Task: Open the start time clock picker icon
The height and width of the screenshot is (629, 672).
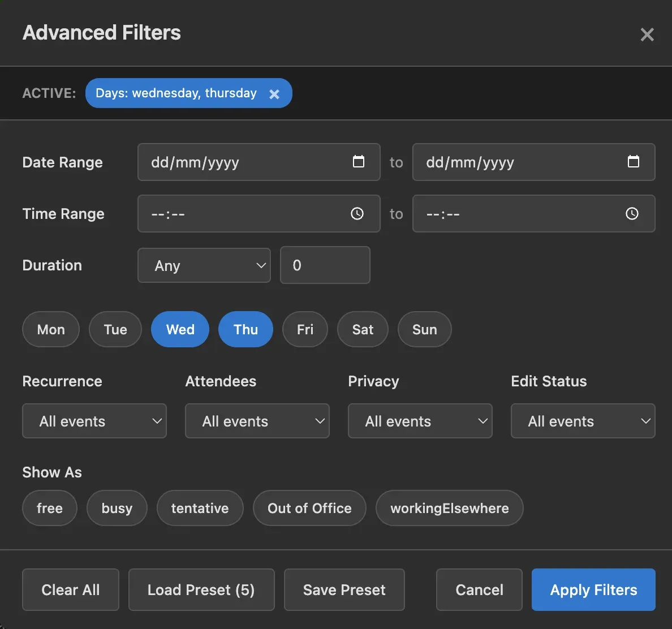Action: 357,213
